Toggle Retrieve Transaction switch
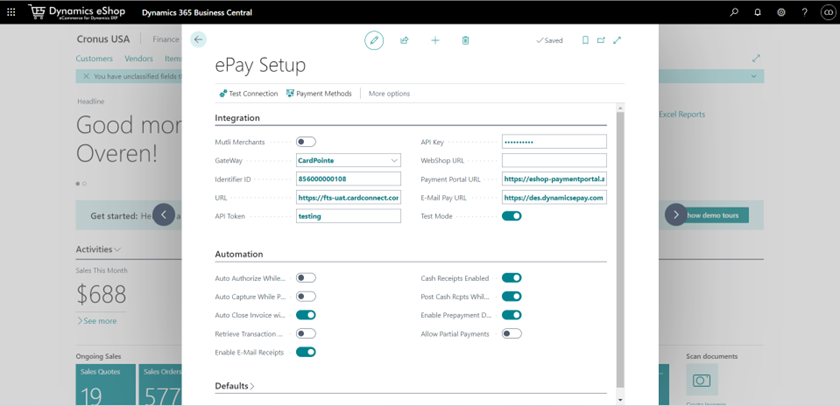 [x=306, y=334]
